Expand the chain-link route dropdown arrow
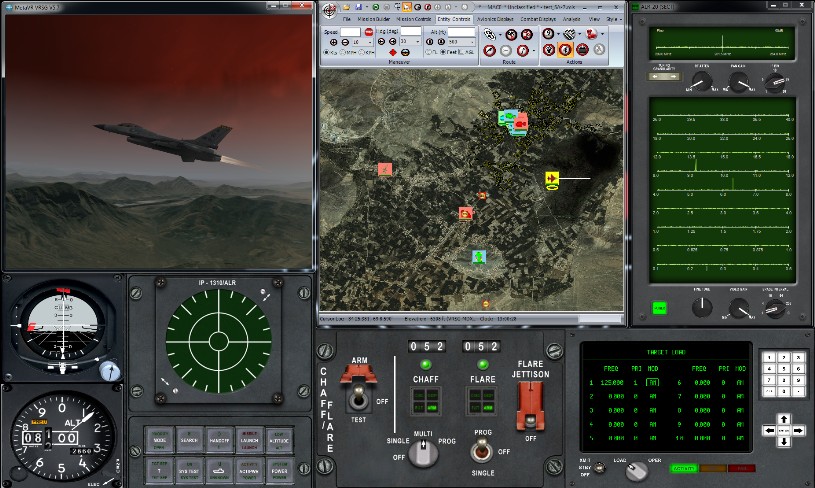 click(x=500, y=35)
